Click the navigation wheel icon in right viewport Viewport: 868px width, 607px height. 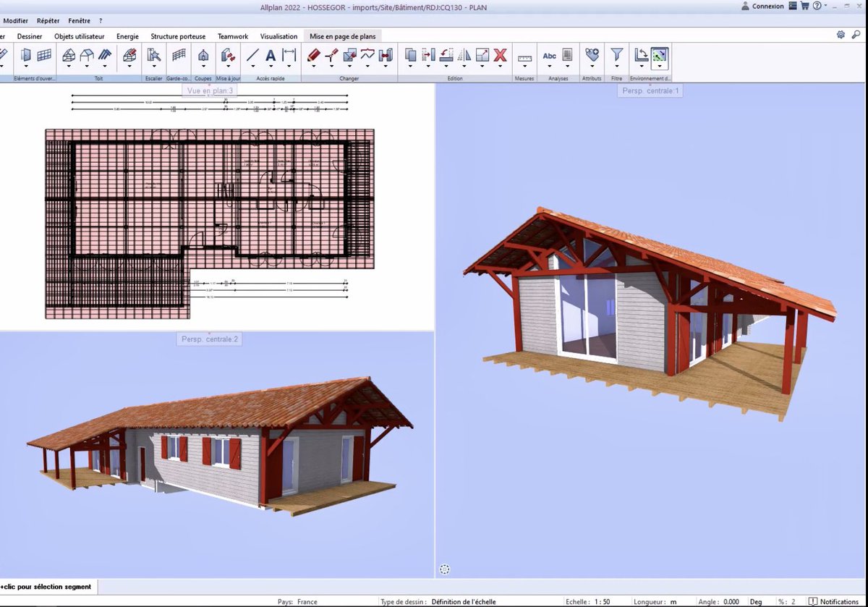[445, 569]
